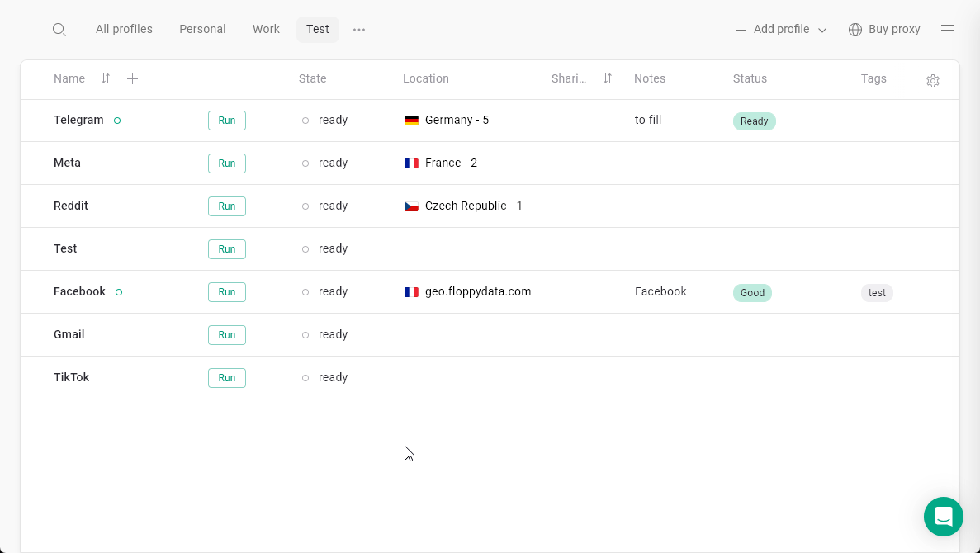Select the Facebook profile name
Image resolution: width=980 pixels, height=553 pixels.
tap(79, 292)
